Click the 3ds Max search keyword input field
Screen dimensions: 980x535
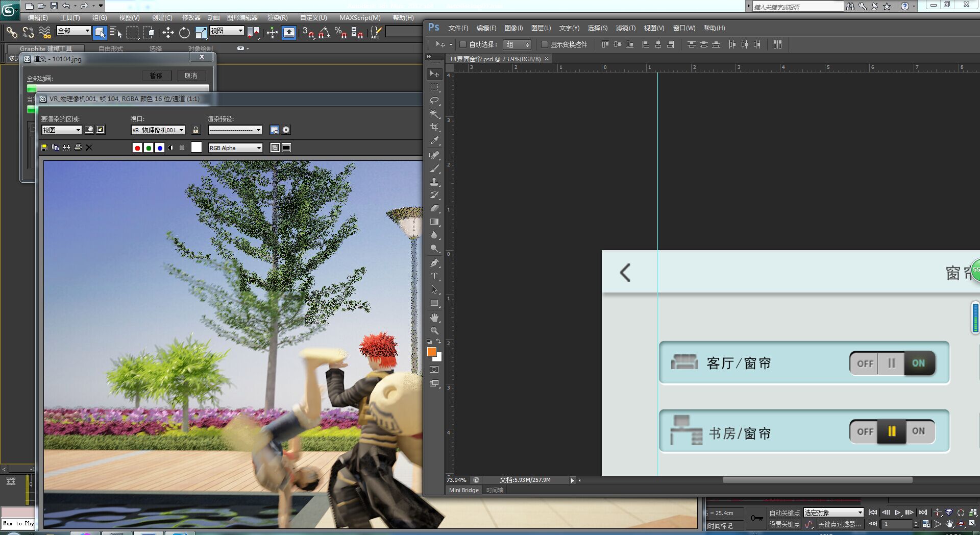point(798,7)
